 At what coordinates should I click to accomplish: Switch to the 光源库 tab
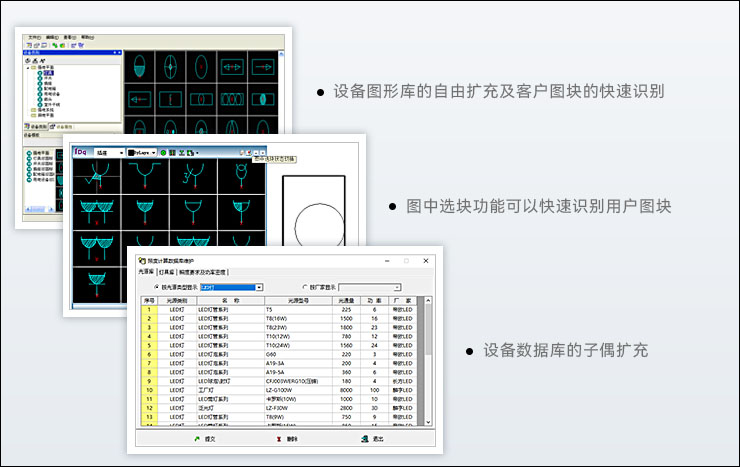coord(146,271)
